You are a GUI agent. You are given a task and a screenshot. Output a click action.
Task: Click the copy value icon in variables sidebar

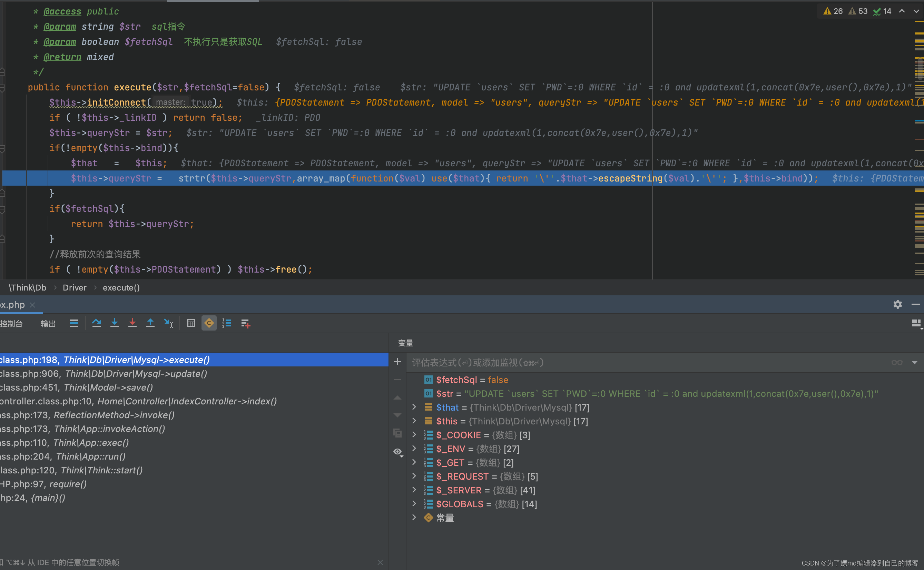[x=398, y=433]
